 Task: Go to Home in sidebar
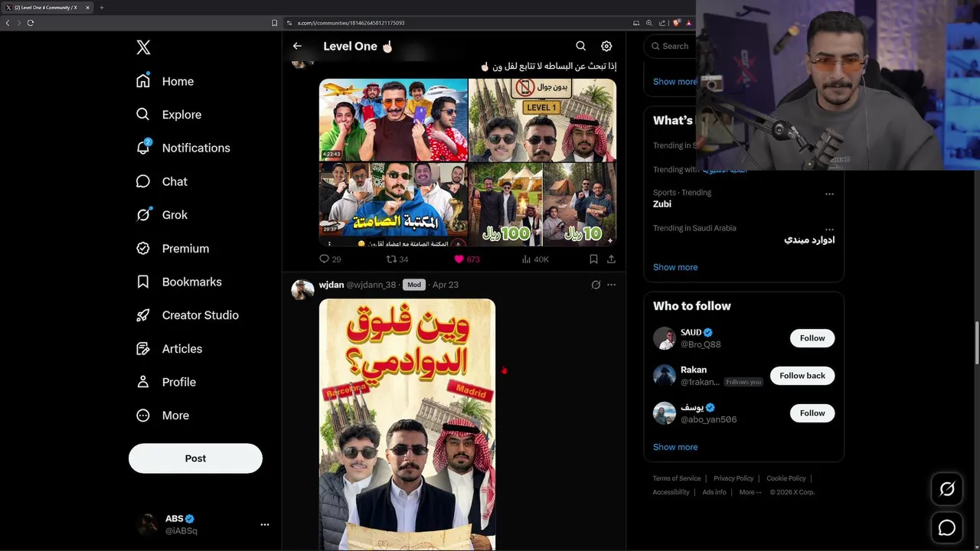[165, 81]
